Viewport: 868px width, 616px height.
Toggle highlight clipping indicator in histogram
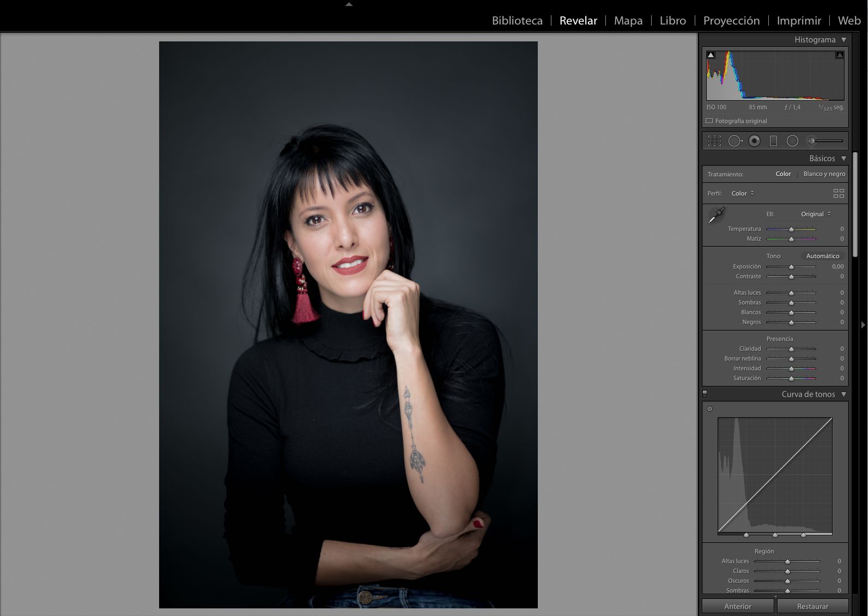tap(840, 55)
